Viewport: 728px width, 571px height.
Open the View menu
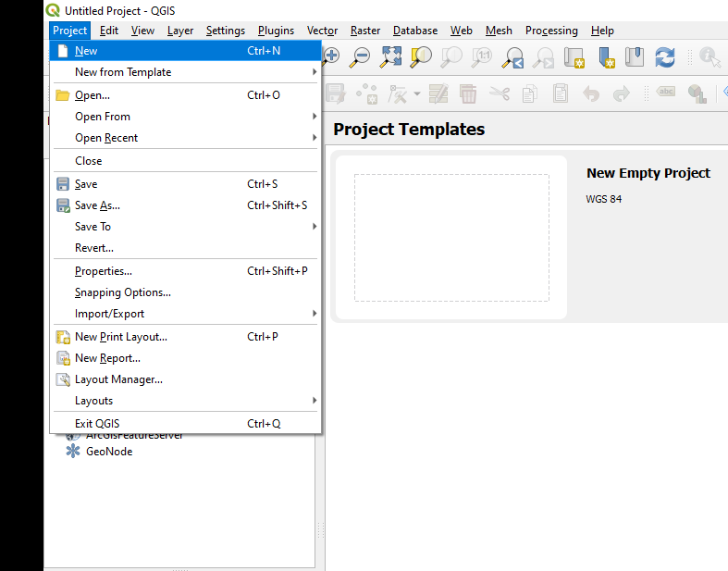click(142, 31)
